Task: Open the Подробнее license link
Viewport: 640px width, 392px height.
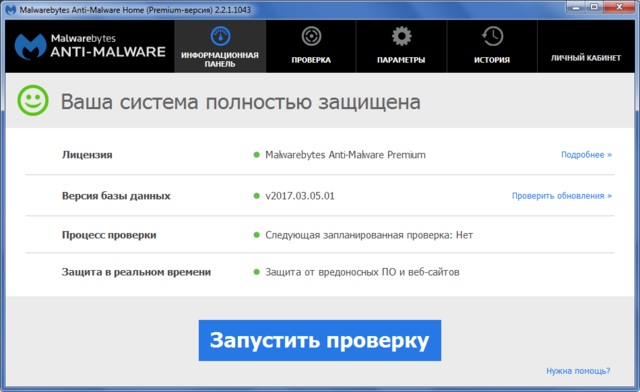Action: pos(586,155)
